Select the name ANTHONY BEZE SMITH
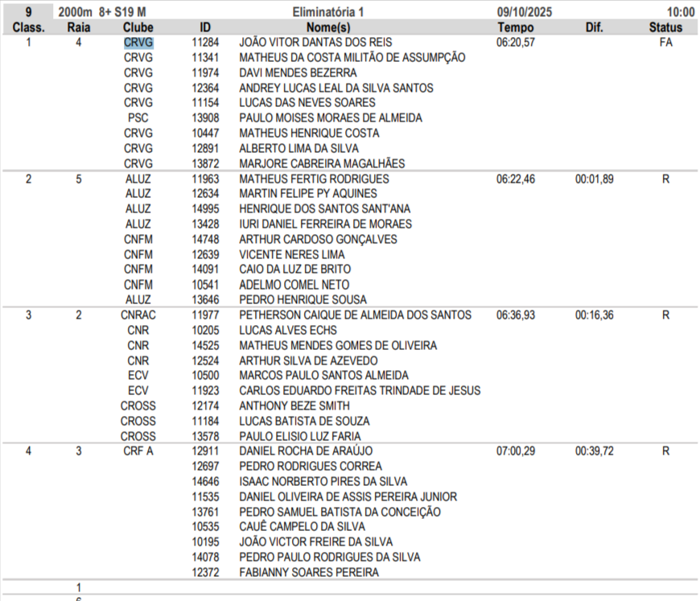The image size is (700, 601). [294, 406]
